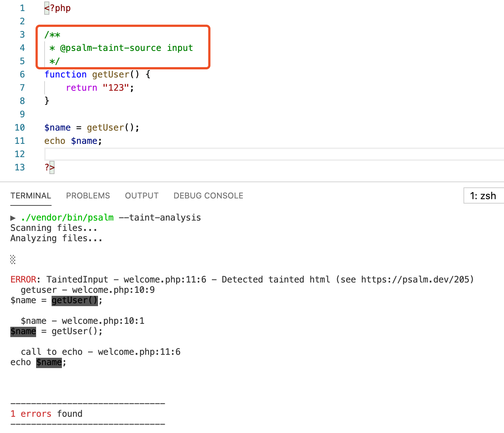This screenshot has height=433, width=504.
Task: Click '@psalm-taint-source input' annotation text
Action: pyautogui.click(x=126, y=48)
